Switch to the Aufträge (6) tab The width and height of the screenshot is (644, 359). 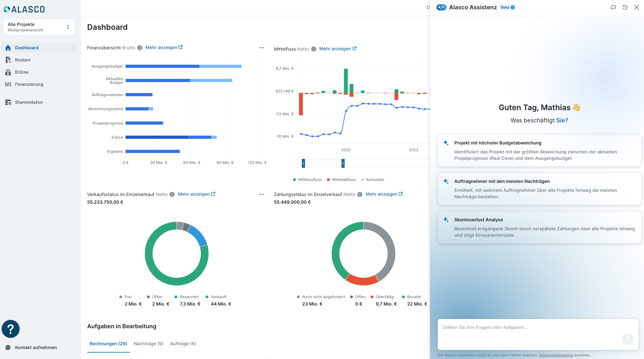coord(183,344)
